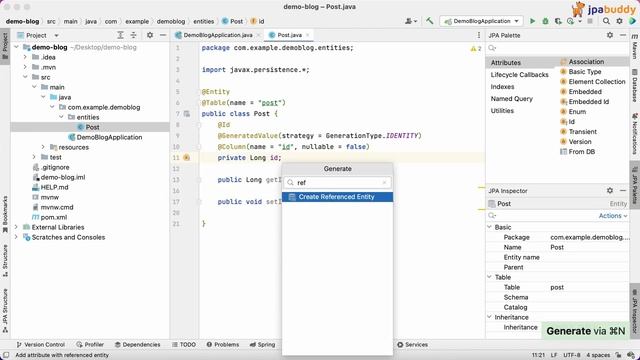Open Spring tool window
The height and width of the screenshot is (360, 640).
pos(262,344)
